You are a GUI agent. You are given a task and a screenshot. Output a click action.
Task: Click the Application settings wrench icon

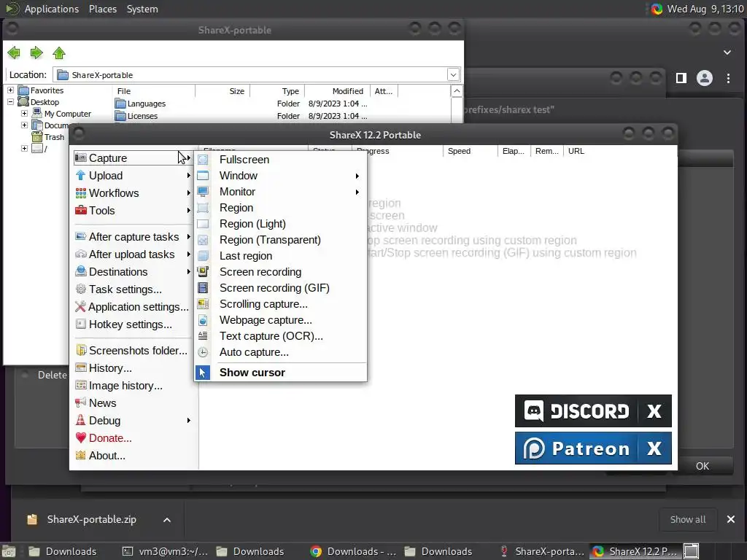[x=80, y=307]
